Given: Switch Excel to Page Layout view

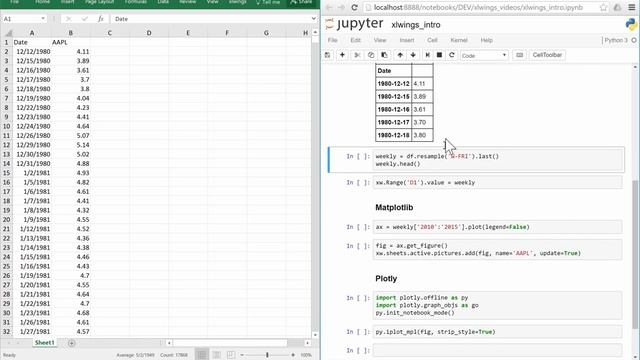Looking at the screenshot, I should pyautogui.click(x=217, y=355).
